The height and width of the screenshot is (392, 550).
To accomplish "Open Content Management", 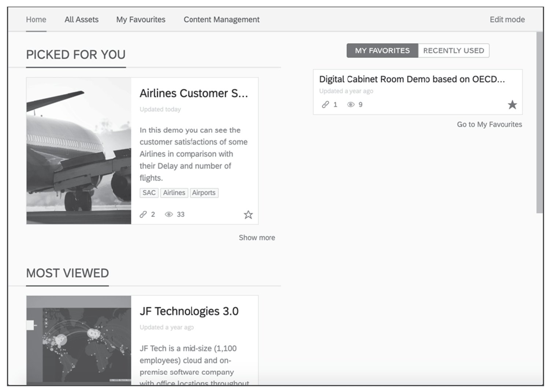I will (221, 19).
